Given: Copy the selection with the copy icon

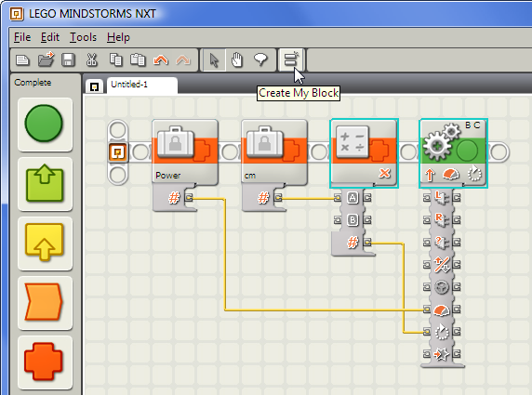Looking at the screenshot, I should 115,59.
